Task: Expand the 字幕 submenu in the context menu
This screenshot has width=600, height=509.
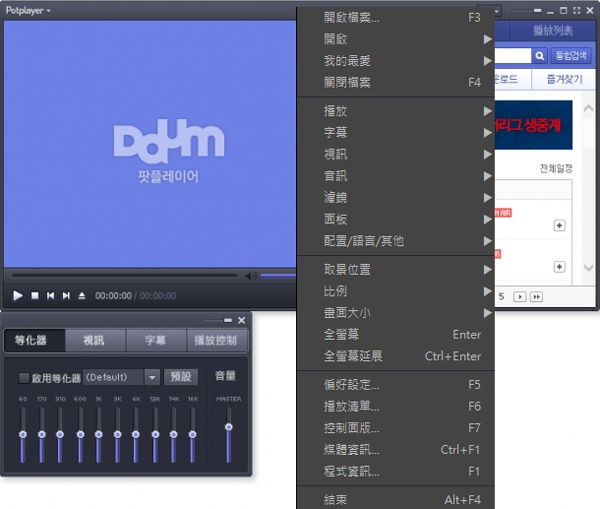Action: 396,133
